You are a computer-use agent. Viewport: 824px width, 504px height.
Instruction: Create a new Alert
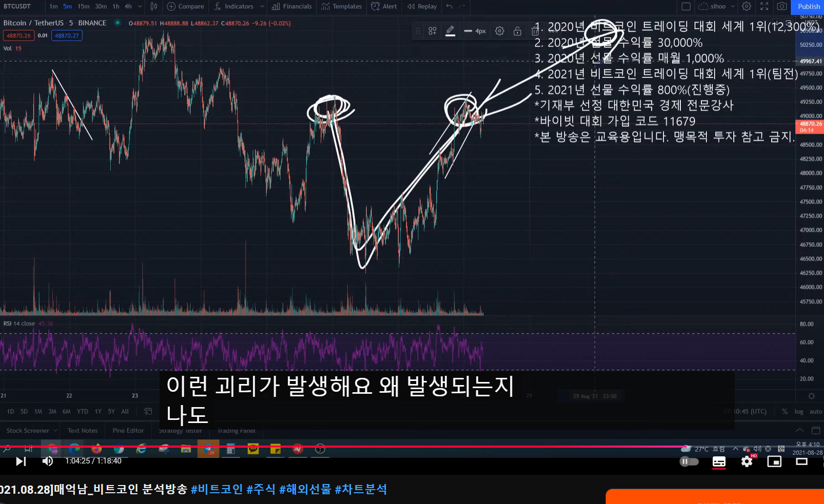384,7
